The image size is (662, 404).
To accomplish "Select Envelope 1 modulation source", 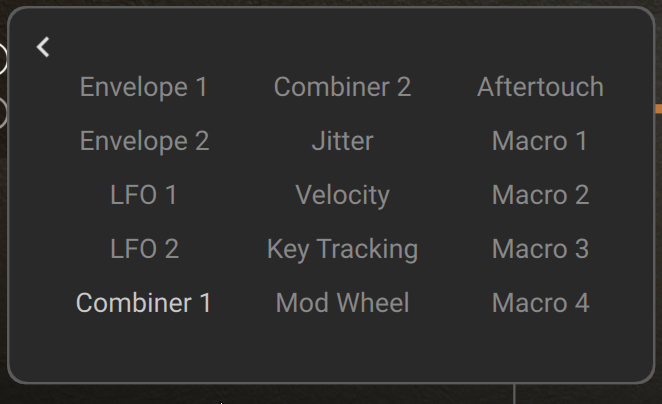I will click(144, 87).
